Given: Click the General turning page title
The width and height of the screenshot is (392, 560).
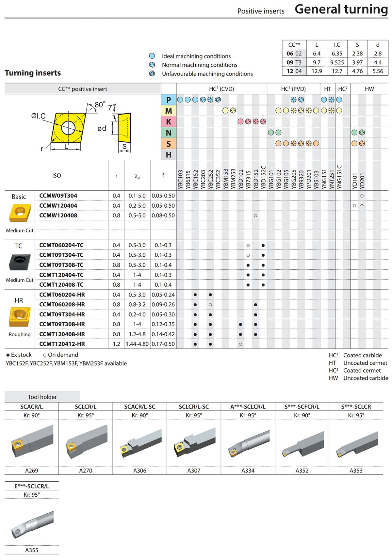Looking at the screenshot, I should pos(341,9).
